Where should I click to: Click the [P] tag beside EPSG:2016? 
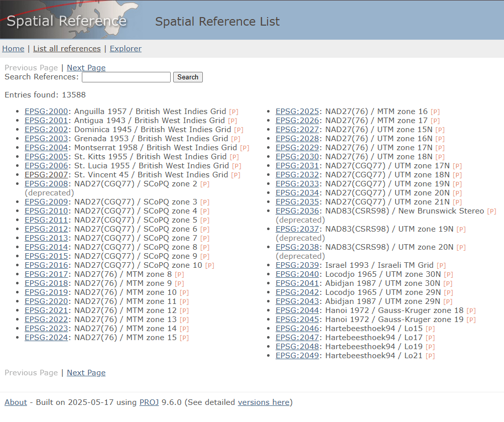point(209,266)
